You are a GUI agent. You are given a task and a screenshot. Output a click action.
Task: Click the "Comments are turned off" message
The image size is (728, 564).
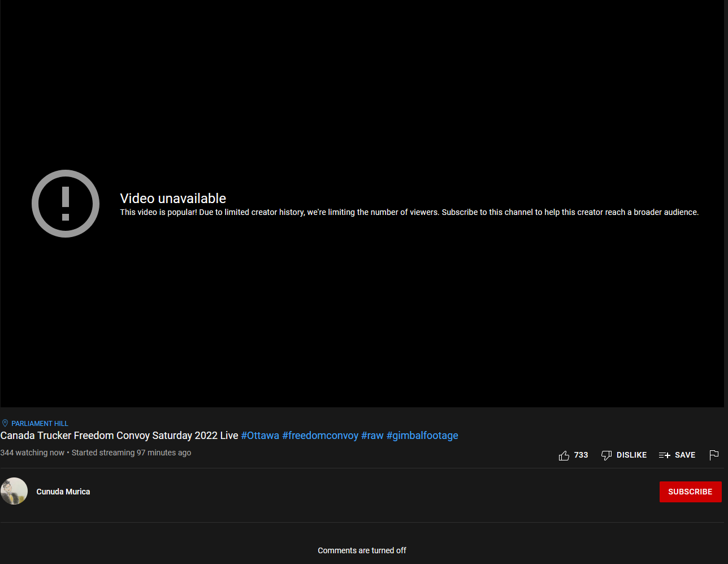(362, 550)
